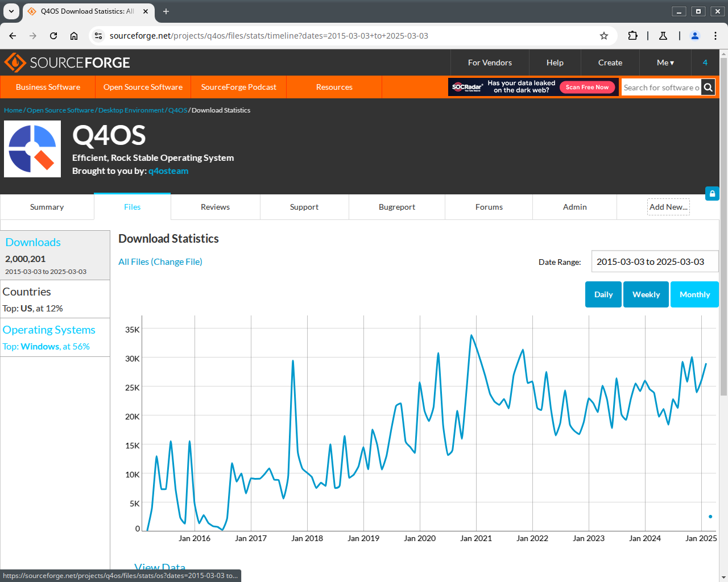Viewport: 728px width, 582px height.
Task: Open the Add New... menu
Action: coord(668,207)
